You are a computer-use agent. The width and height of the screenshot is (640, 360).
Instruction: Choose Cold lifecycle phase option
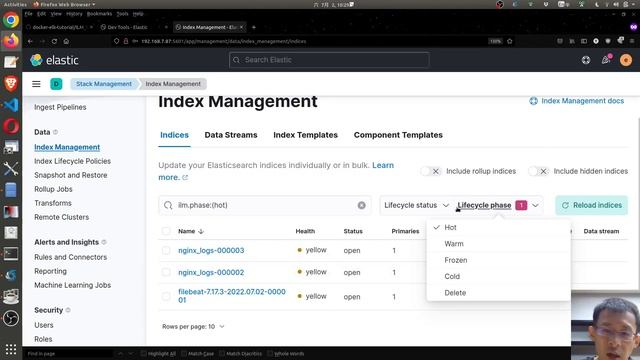point(498,276)
